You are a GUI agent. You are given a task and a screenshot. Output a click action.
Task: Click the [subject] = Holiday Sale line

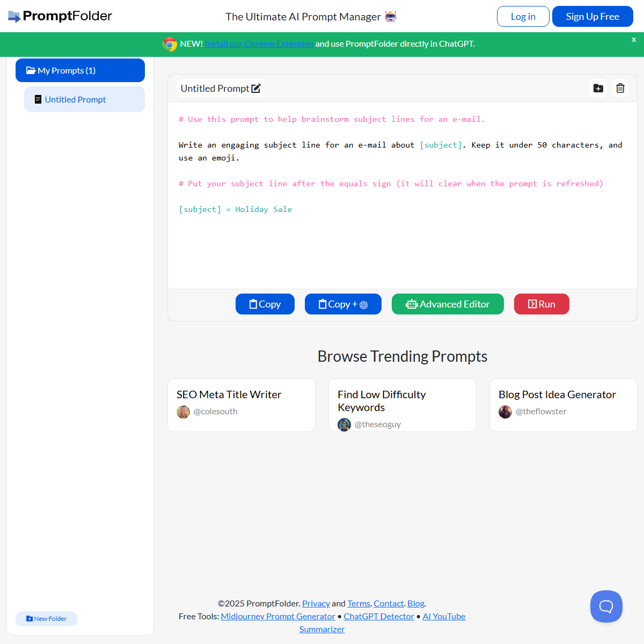tap(235, 209)
